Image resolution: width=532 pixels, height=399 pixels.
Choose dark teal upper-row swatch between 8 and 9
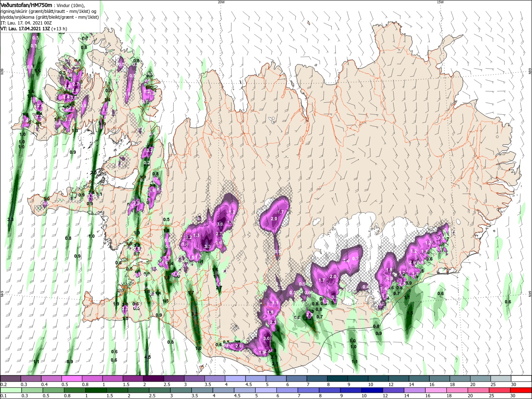tap(337, 379)
